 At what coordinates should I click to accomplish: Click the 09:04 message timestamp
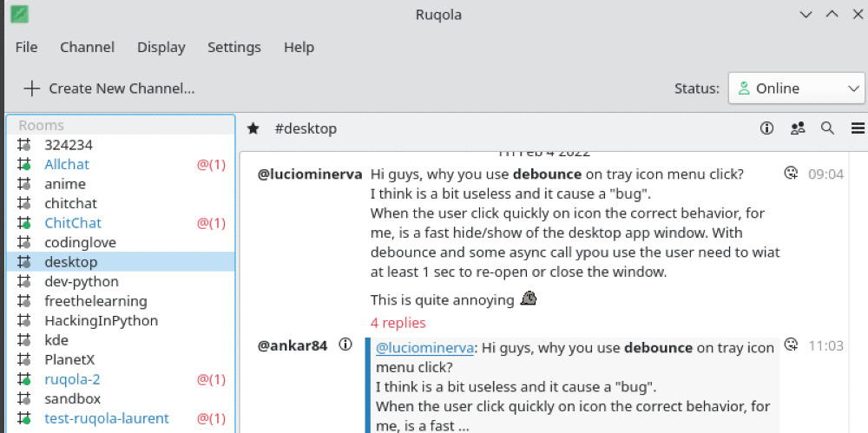point(826,174)
